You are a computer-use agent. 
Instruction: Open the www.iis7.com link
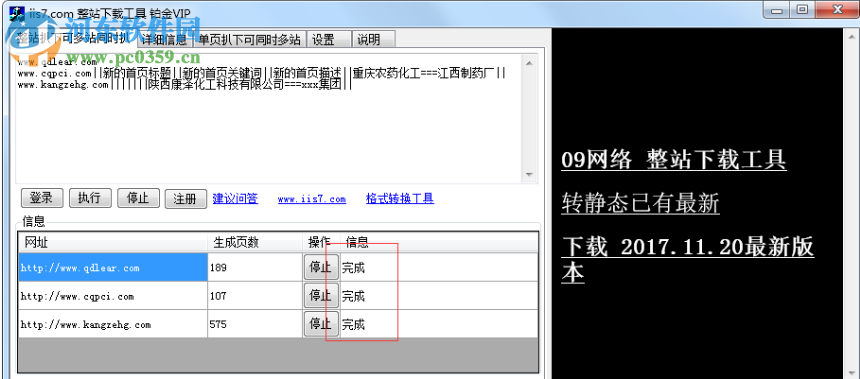click(312, 199)
